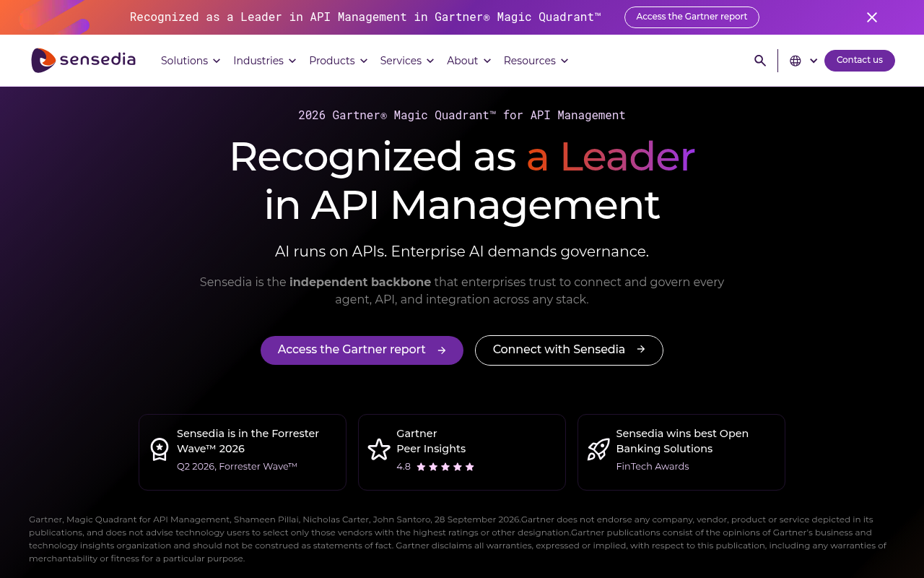Open the Services menu
The width and height of the screenshot is (924, 578).
407,61
